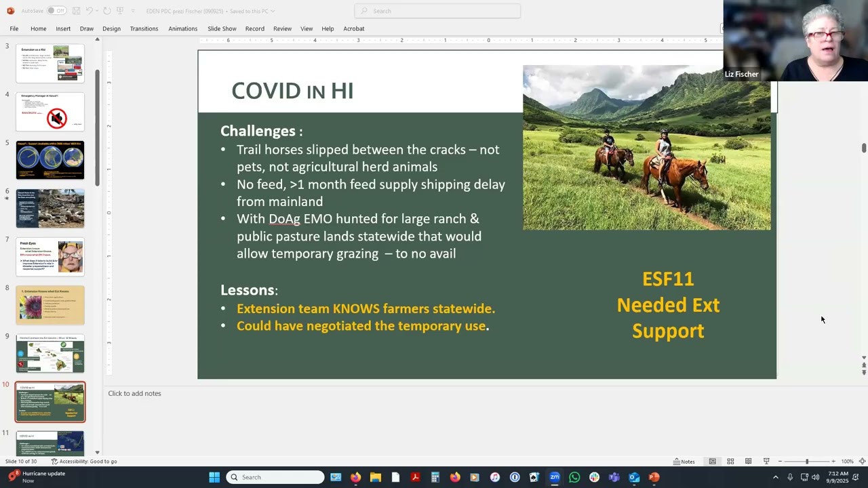Undo the last action

(88, 11)
